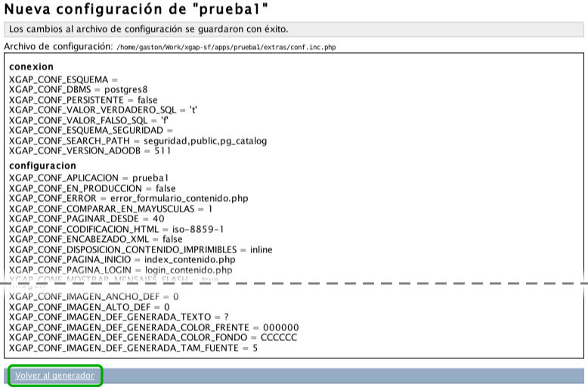This screenshot has width=588, height=387.
Task: Select the 'conexion' section header
Action: coord(31,67)
